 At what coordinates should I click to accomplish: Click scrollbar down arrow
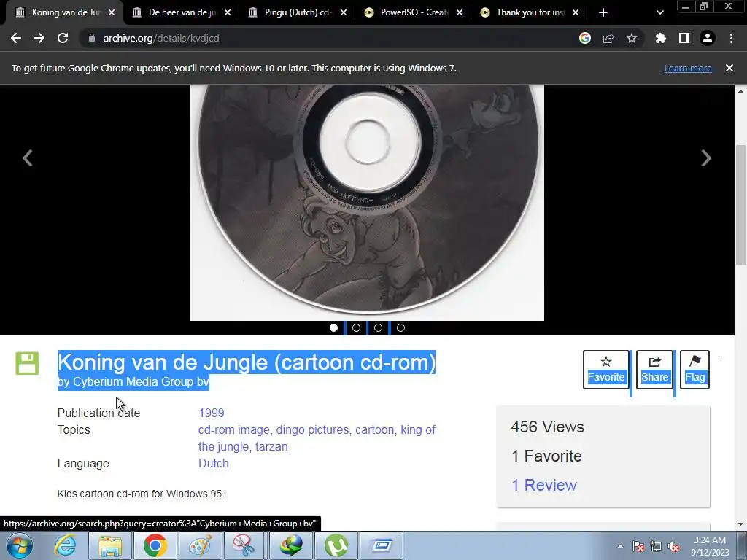pos(741,524)
